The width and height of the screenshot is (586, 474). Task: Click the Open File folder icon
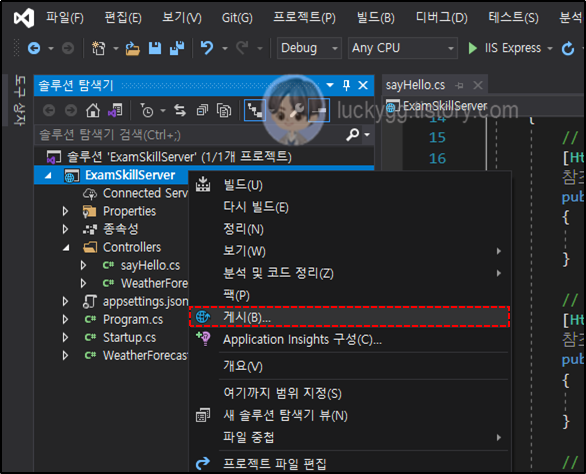tap(132, 48)
